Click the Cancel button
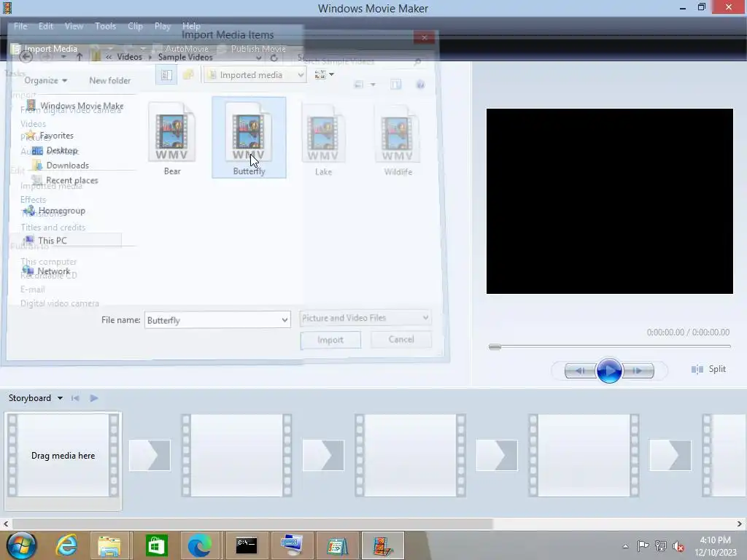 pyautogui.click(x=401, y=340)
